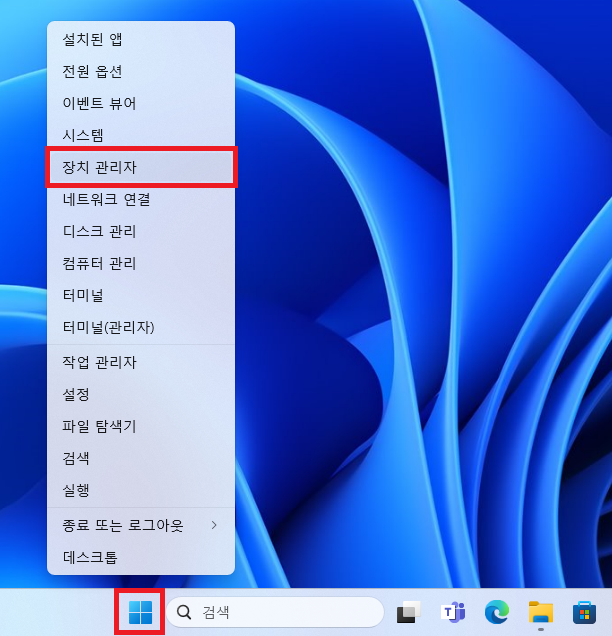The image size is (612, 636).
Task: Select 전원 옵션 menu entry
Action: [141, 71]
